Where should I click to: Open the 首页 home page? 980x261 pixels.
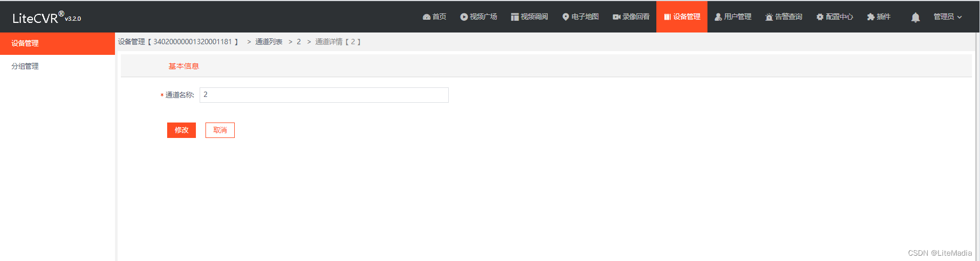coord(434,17)
